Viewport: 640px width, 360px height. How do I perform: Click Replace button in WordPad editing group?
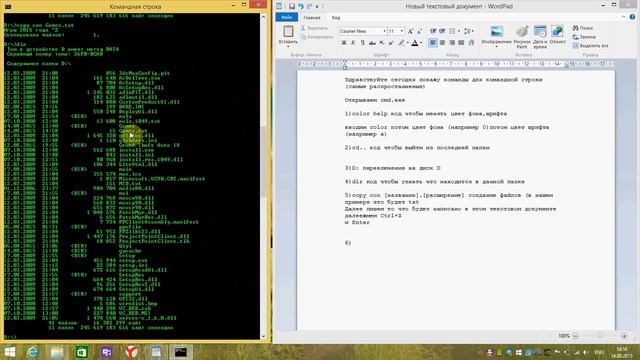point(584,37)
